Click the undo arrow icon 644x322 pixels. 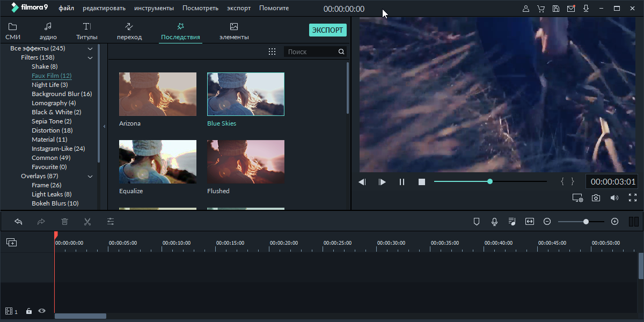tap(18, 222)
